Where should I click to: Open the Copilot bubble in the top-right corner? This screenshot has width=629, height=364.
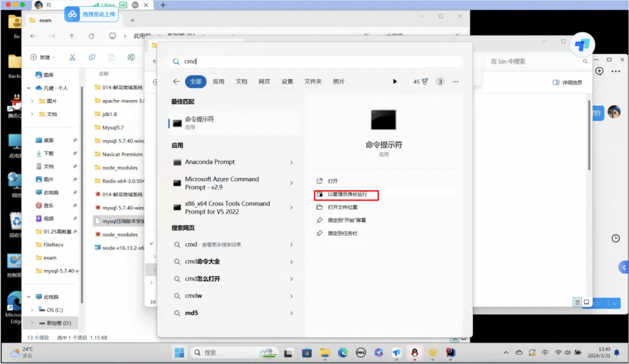pos(582,44)
